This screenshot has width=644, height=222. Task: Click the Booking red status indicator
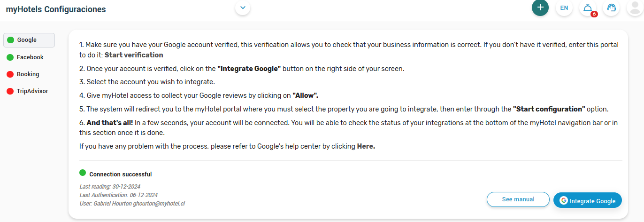[x=10, y=74]
